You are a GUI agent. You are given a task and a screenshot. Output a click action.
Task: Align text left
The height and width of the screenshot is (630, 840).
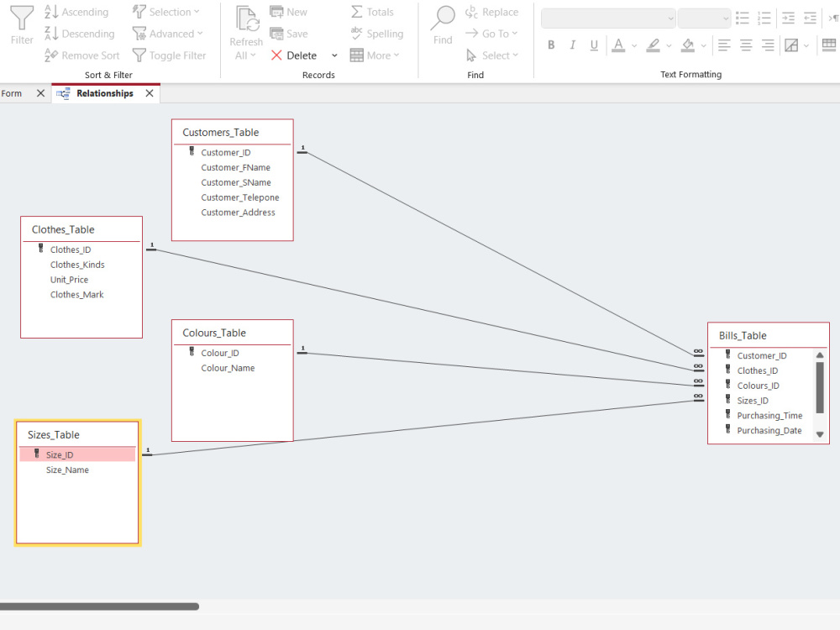point(724,45)
